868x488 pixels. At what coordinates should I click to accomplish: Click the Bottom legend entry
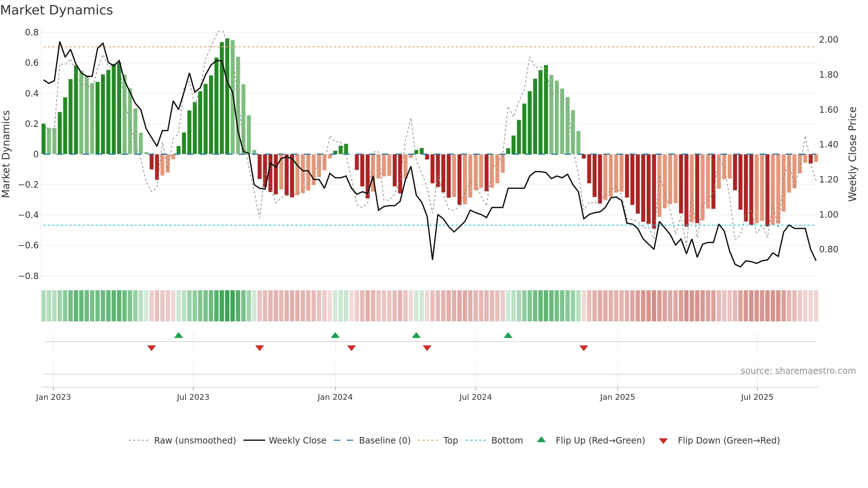[494, 440]
